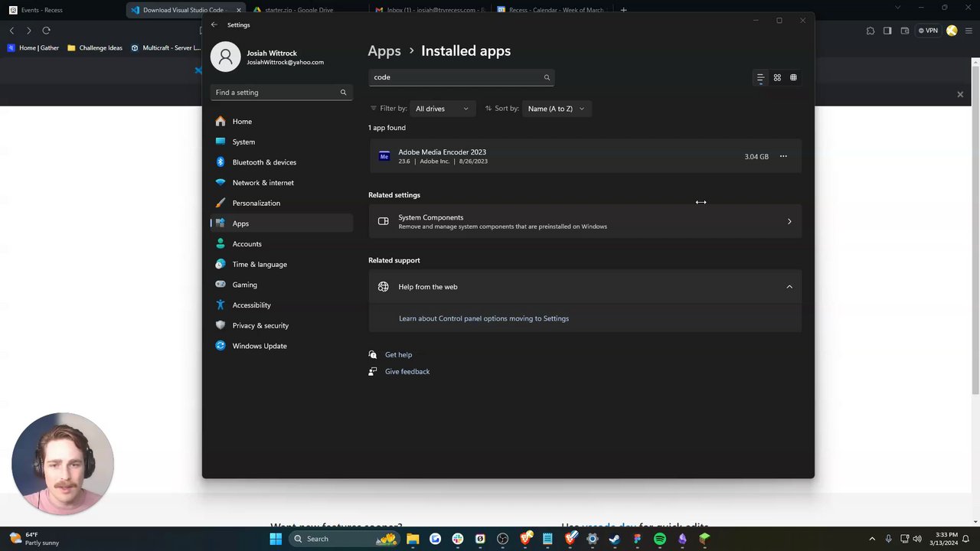980x551 pixels.
Task: Open Slack from the taskbar
Action: tap(458, 539)
